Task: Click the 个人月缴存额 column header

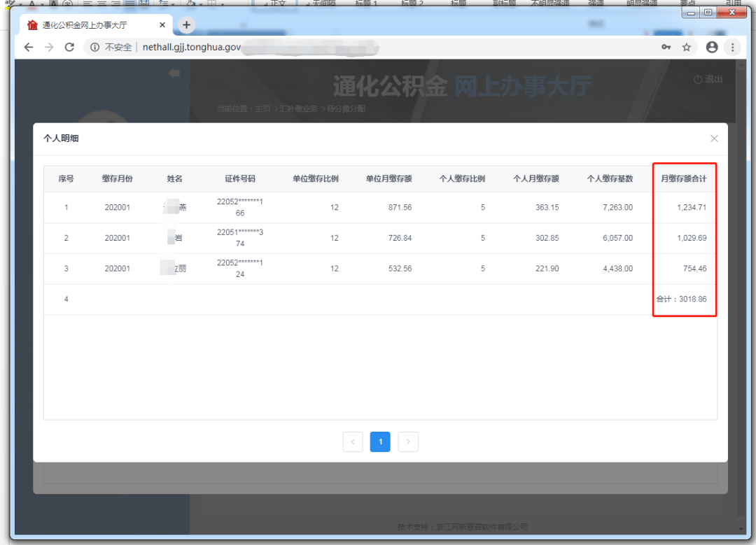Action: pyautogui.click(x=535, y=179)
